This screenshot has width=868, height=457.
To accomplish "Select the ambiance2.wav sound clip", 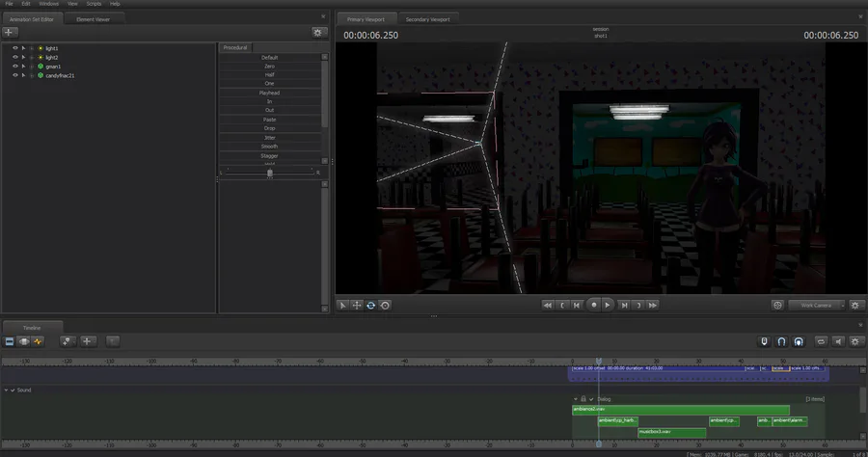I will (x=680, y=410).
